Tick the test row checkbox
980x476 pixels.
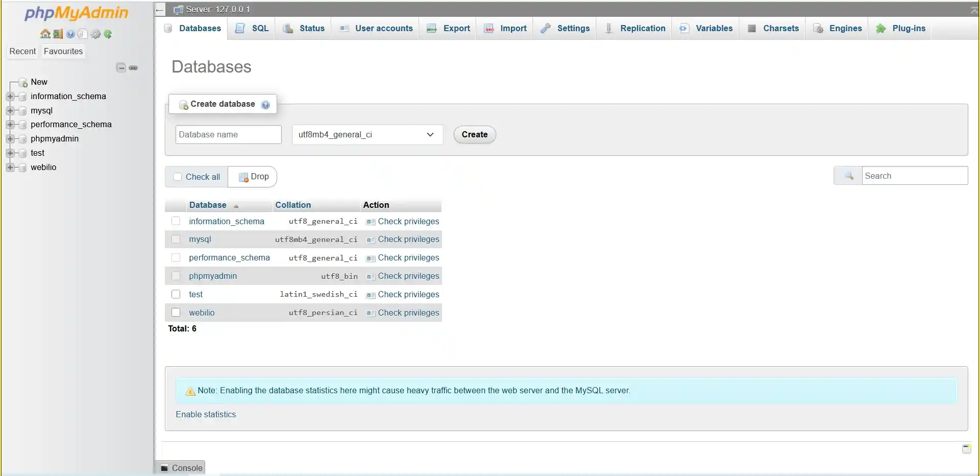(176, 294)
